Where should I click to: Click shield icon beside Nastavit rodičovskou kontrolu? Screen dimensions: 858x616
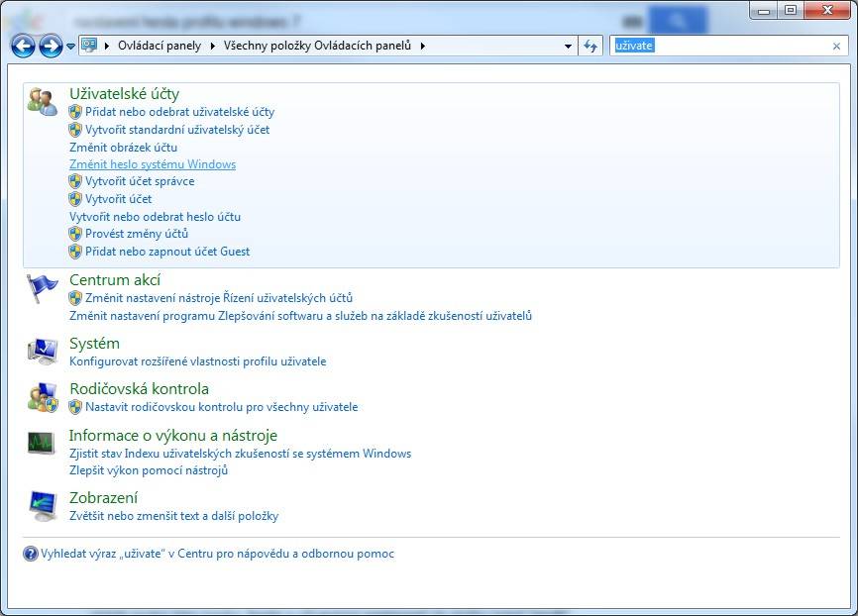click(75, 407)
